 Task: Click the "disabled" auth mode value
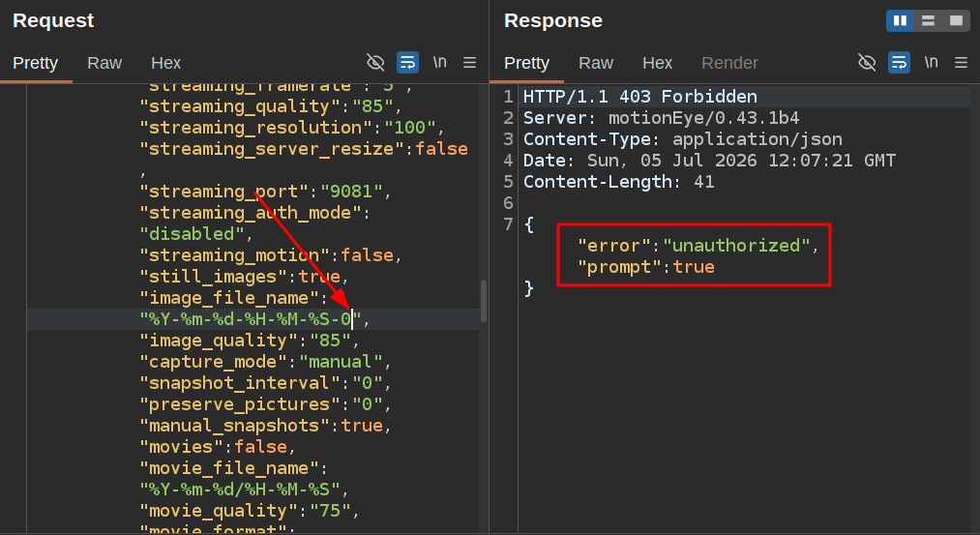(x=192, y=234)
